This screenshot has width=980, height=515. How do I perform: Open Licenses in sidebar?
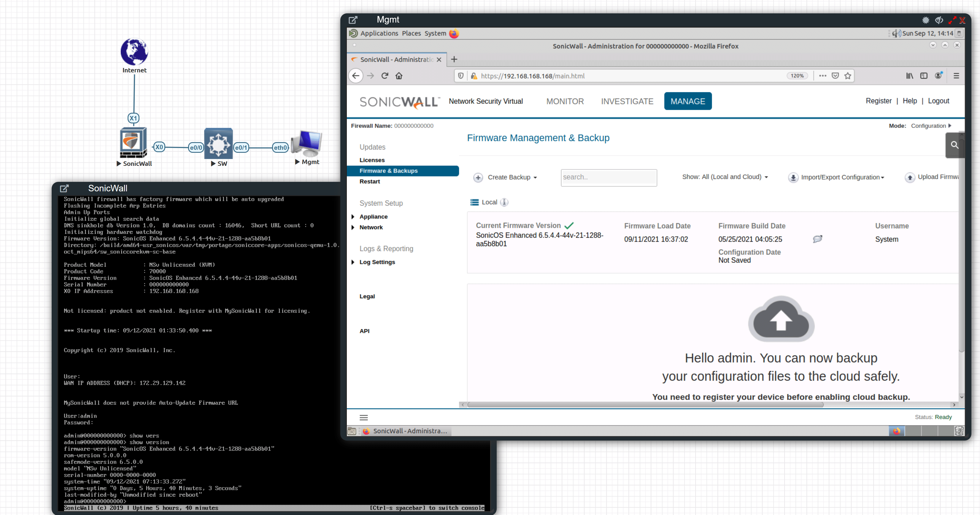[372, 160]
